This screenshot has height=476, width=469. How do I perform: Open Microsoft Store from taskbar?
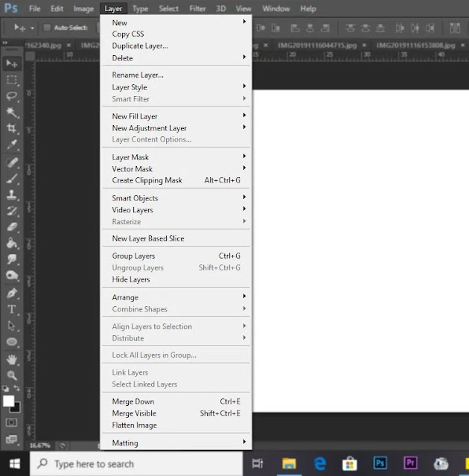click(x=349, y=463)
